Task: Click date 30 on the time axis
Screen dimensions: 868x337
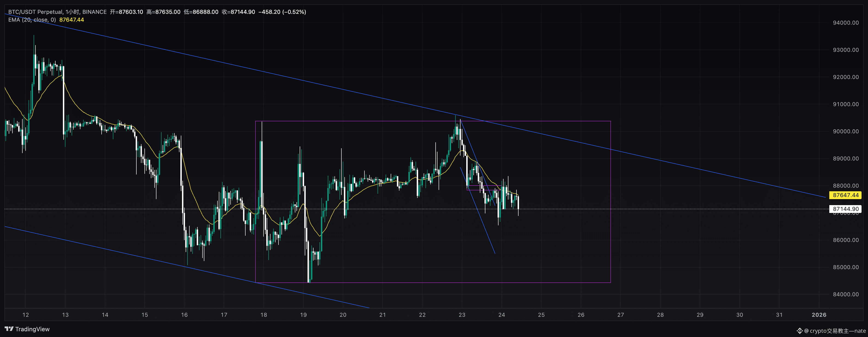Action: pos(740,315)
